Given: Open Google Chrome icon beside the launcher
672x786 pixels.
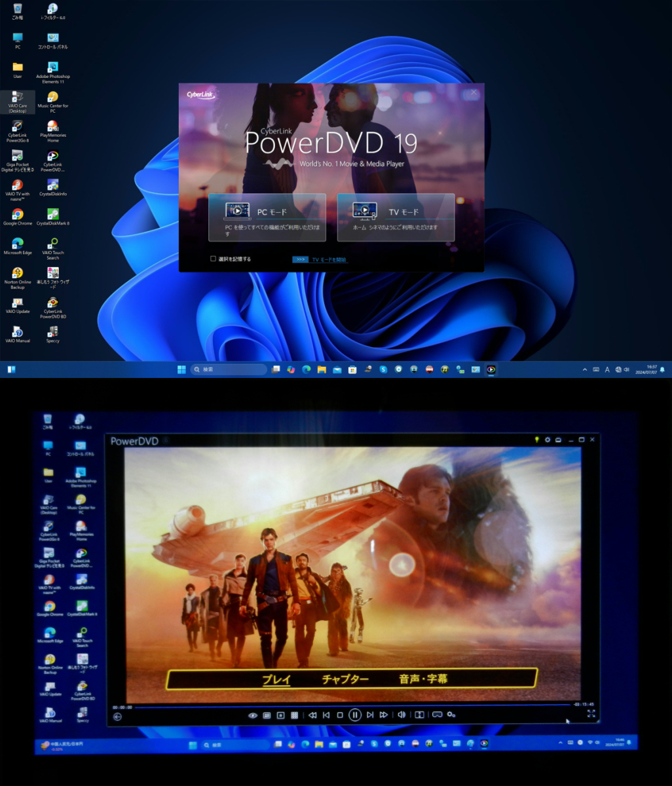Looking at the screenshot, I should 18,217.
